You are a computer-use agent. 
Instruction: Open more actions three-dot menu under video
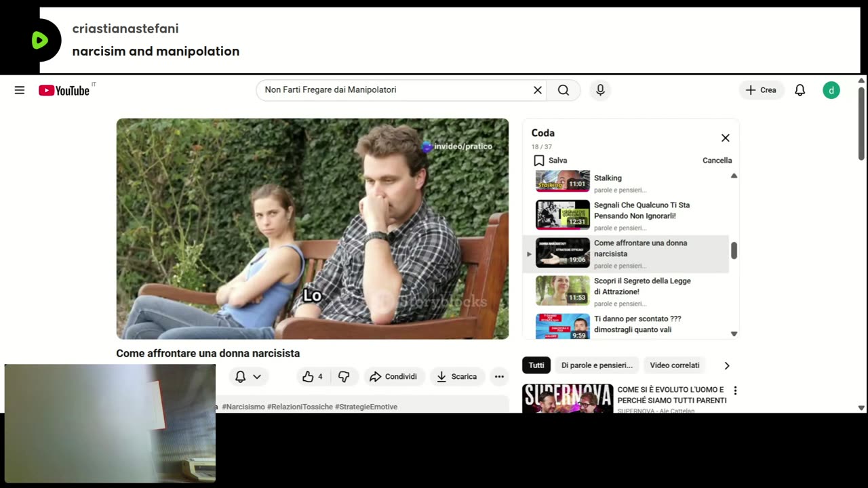[499, 377]
